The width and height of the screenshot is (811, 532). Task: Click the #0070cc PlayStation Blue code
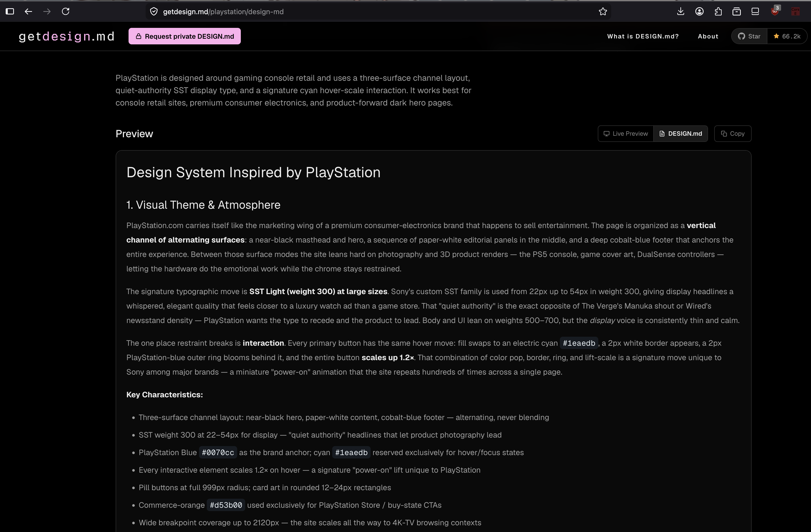click(218, 453)
